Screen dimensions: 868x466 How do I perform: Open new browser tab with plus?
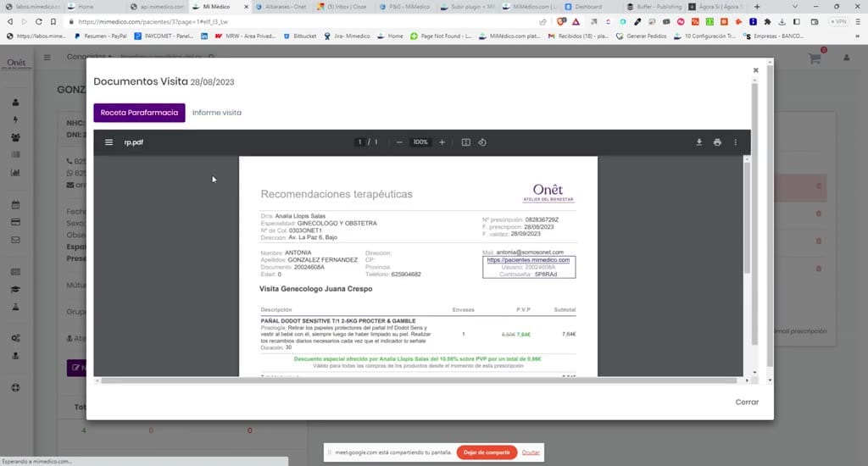[757, 7]
